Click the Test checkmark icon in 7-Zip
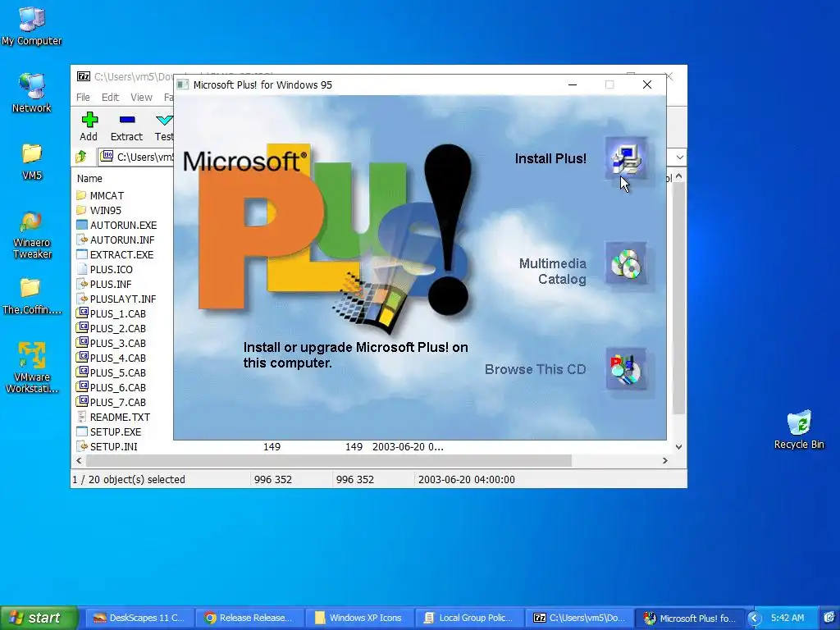Image resolution: width=840 pixels, height=630 pixels. [164, 120]
